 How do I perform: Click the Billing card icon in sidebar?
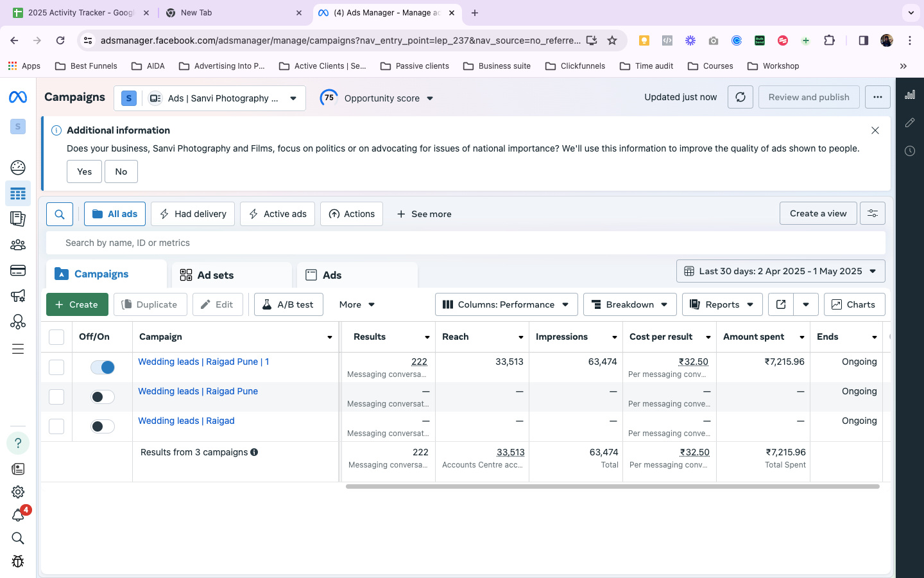(x=18, y=270)
